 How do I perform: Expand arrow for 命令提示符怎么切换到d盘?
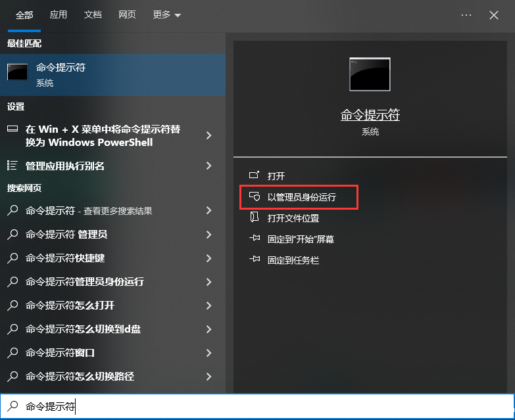[x=209, y=329]
